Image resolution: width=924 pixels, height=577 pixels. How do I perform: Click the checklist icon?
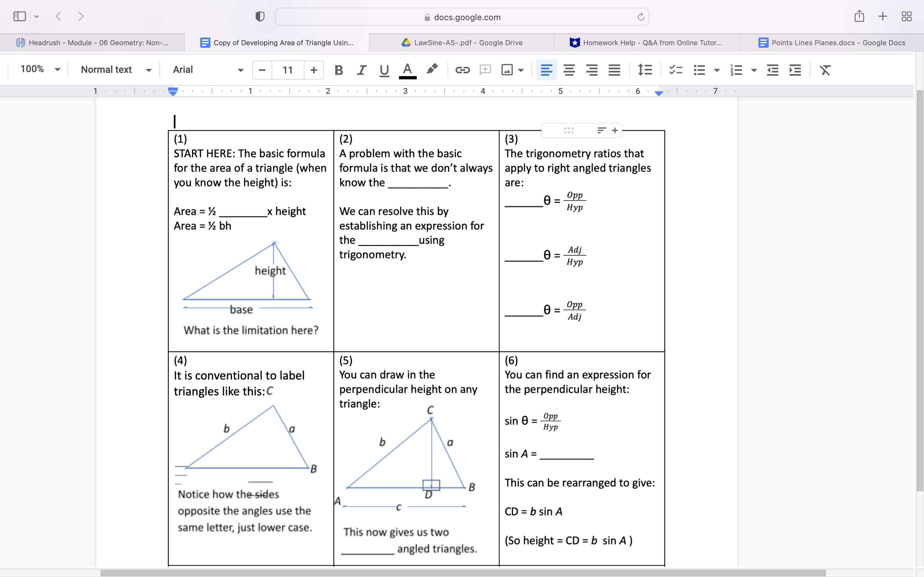pyautogui.click(x=675, y=70)
